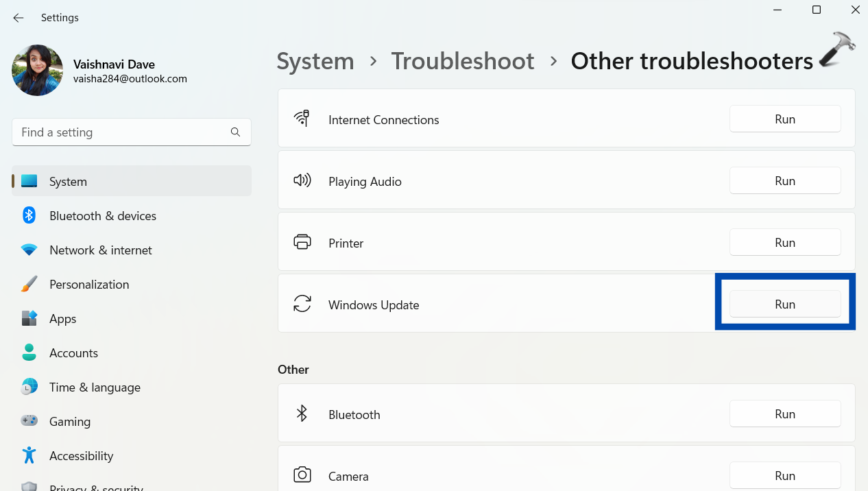This screenshot has height=491, width=868.
Task: Click the speaker icon beside Playing Audio
Action: coord(302,180)
